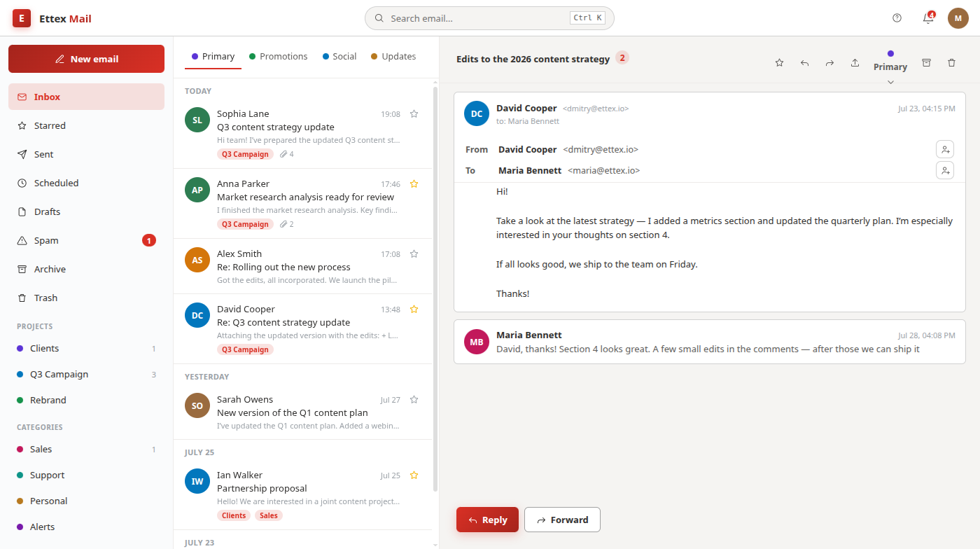This screenshot has width=980, height=549.
Task: Unstar Anna Parker's email
Action: pyautogui.click(x=414, y=184)
